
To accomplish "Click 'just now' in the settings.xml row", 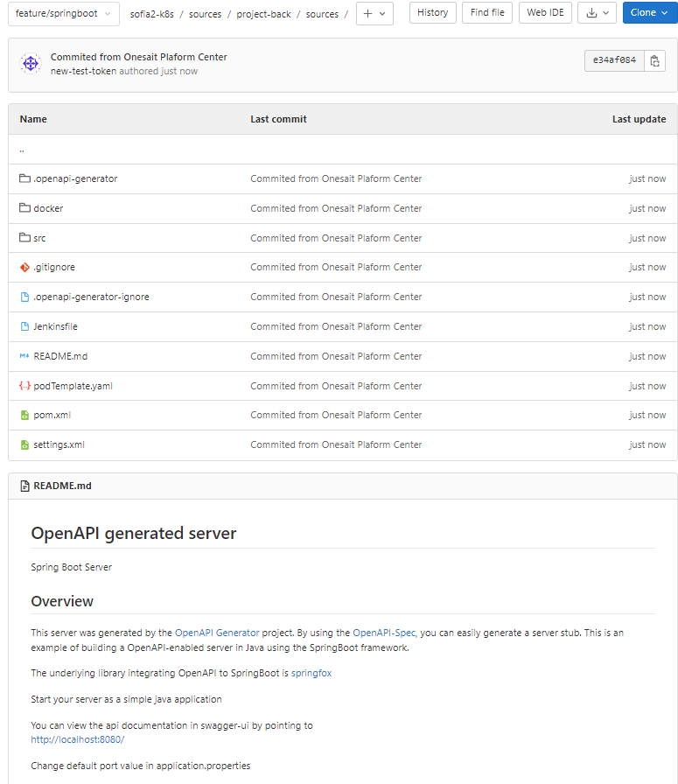I will [x=647, y=444].
